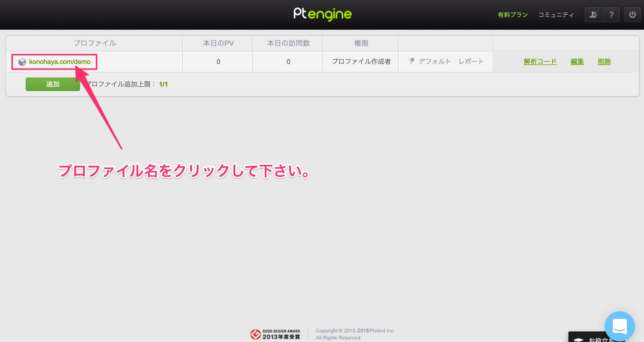Click the Ptengine logo

322,14
